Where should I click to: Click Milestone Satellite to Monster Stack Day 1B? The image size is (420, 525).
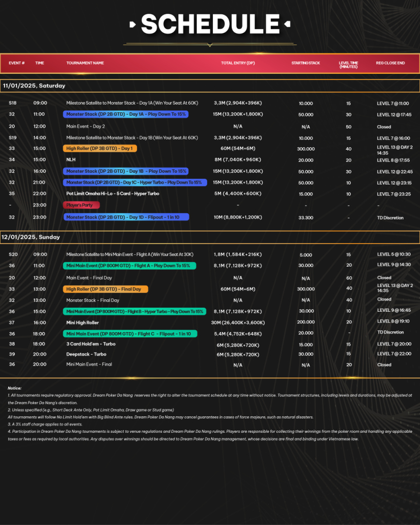132,138
